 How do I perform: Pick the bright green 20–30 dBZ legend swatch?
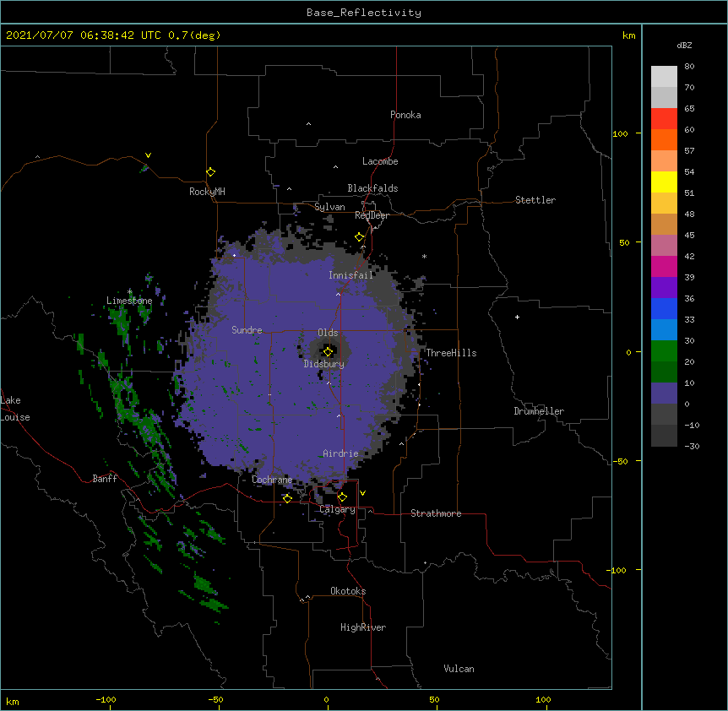664,351
